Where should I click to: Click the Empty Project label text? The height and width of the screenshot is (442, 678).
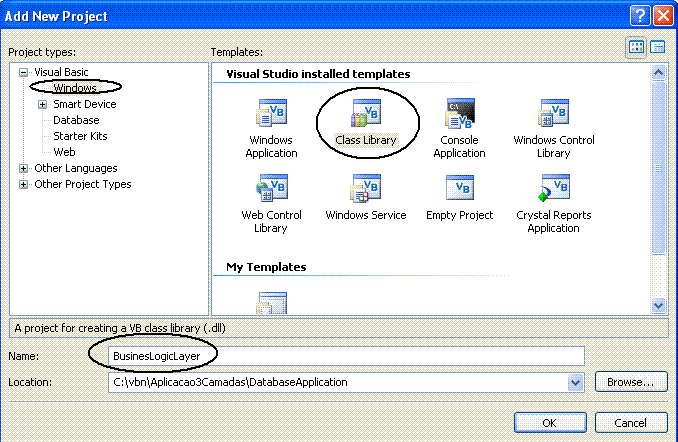[x=460, y=215]
